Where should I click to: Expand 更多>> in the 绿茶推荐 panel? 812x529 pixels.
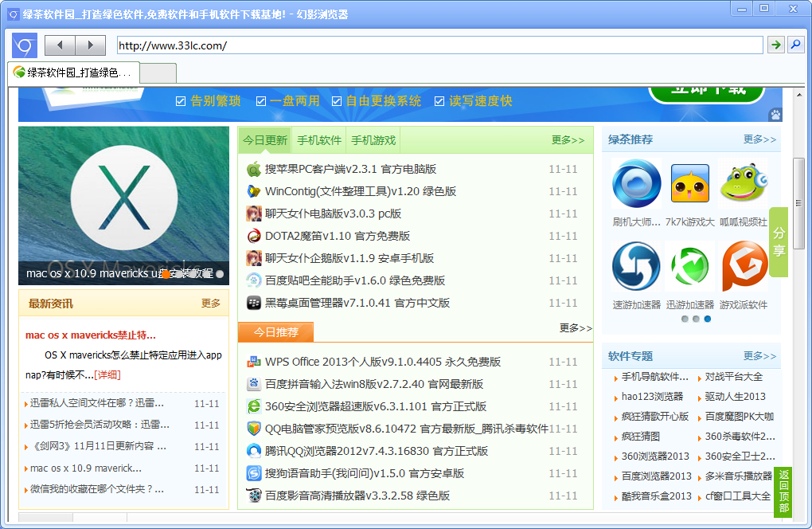[759, 139]
